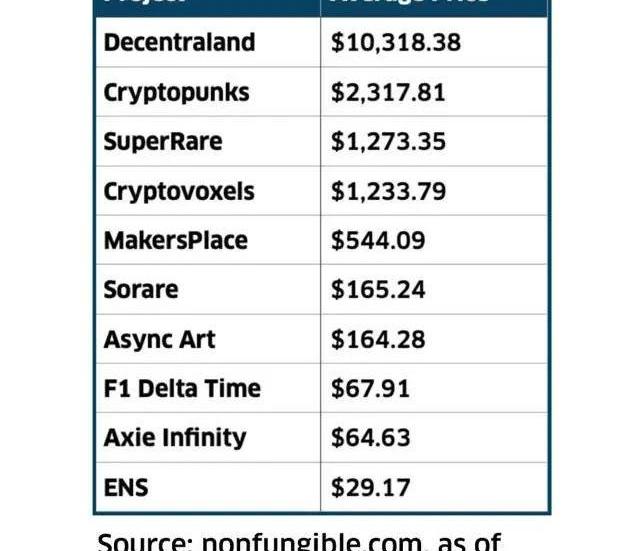Image resolution: width=632 pixels, height=551 pixels.
Task: Select the Axie Infinity project cell
Action: click(x=208, y=437)
